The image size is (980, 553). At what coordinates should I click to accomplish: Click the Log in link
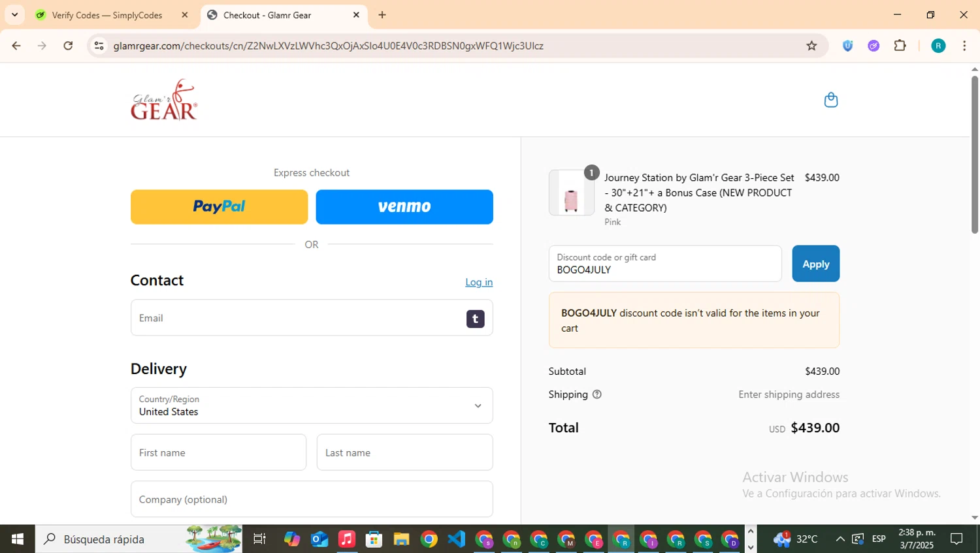point(479,282)
